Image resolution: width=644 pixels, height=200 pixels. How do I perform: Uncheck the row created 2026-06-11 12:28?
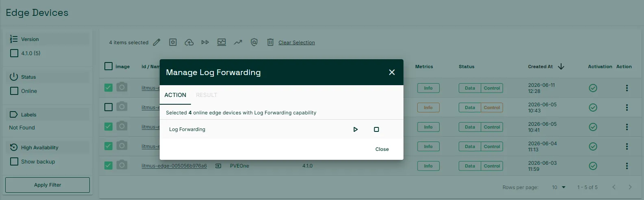108,88
